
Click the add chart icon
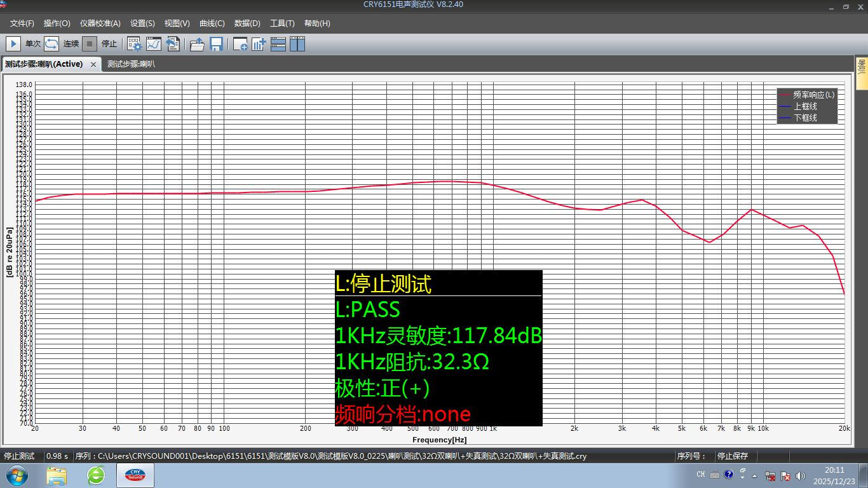point(259,44)
